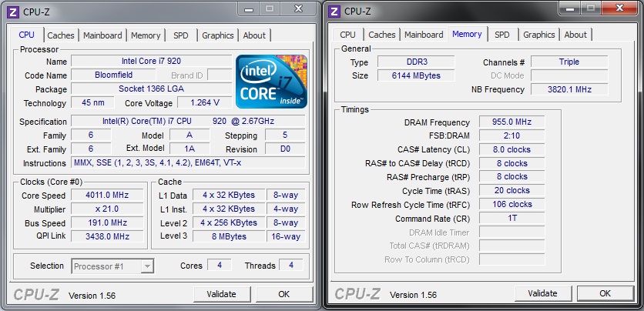Click the technology value '45 nm'
This screenshot has height=311, width=644.
coord(92,102)
